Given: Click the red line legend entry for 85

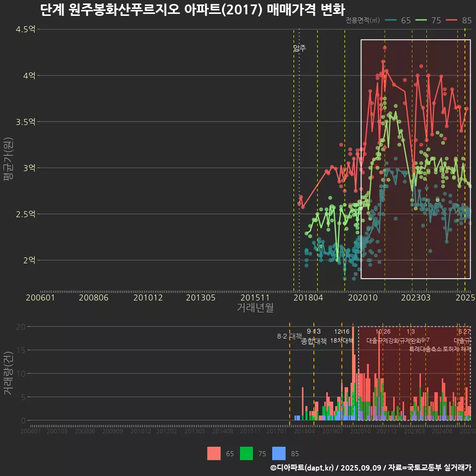Looking at the screenshot, I should 459,20.
